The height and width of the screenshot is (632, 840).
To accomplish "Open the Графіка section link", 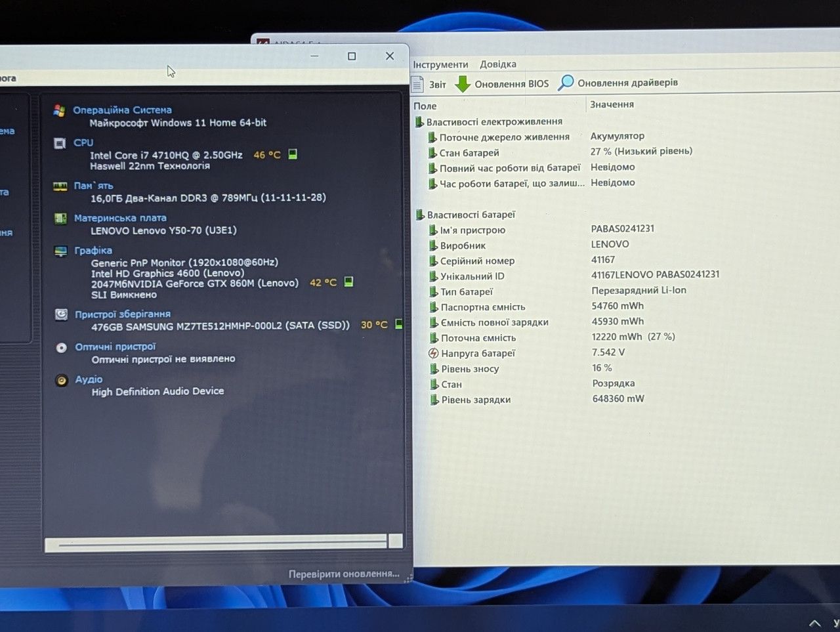I will (93, 250).
